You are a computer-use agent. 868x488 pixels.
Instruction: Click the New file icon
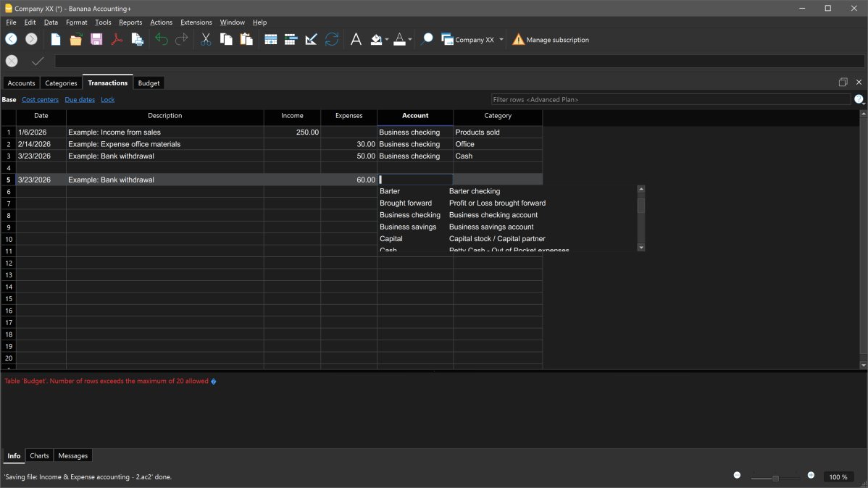click(x=56, y=40)
